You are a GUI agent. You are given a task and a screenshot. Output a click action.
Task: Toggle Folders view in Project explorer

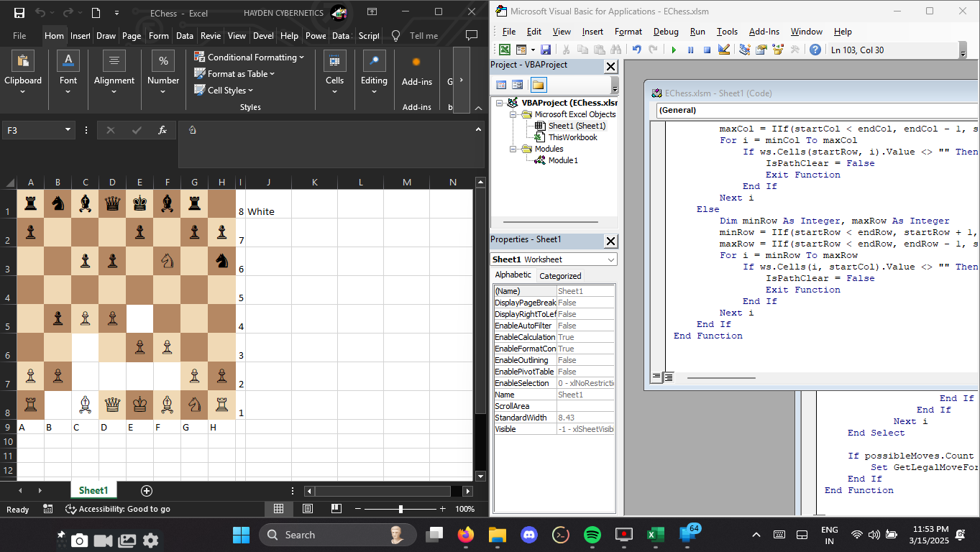539,85
